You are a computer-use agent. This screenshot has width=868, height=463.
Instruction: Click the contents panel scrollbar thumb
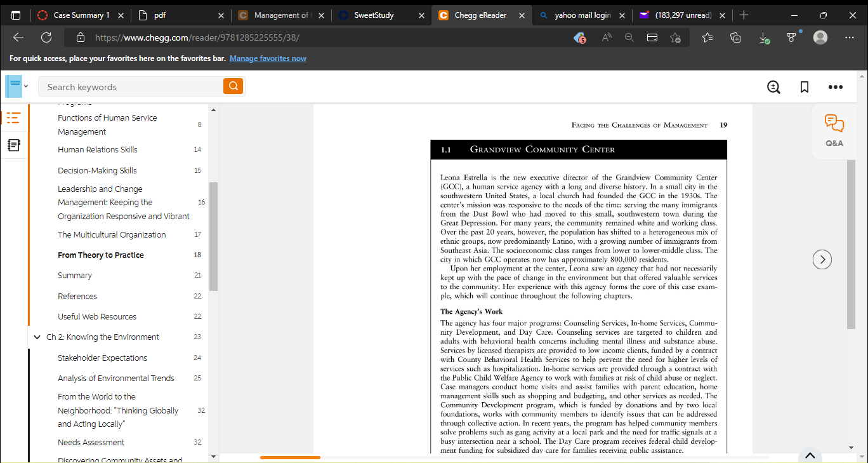[213, 236]
